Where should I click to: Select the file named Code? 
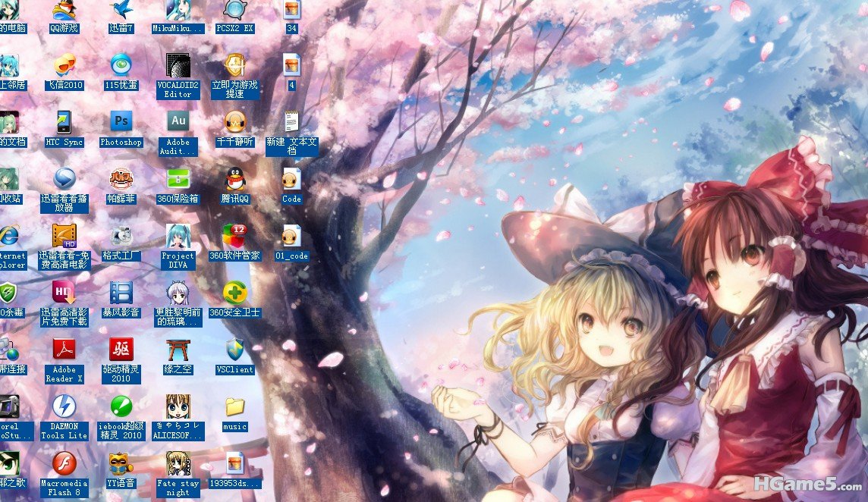point(291,179)
